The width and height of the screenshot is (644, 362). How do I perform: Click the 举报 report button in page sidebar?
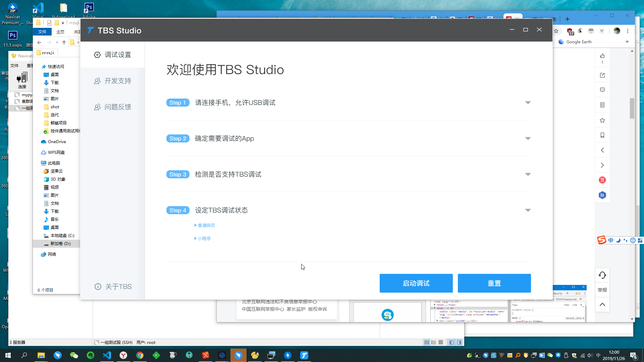[602, 290]
